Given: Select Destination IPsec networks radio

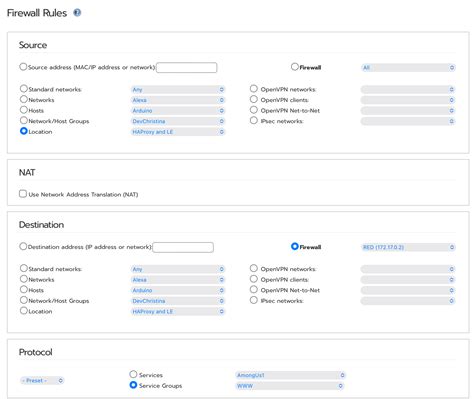Looking at the screenshot, I should pos(254,300).
